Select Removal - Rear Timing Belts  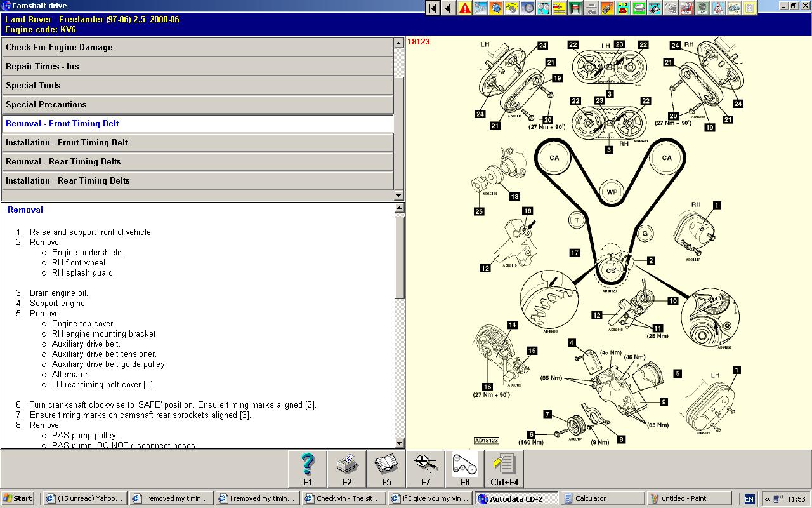click(197, 162)
